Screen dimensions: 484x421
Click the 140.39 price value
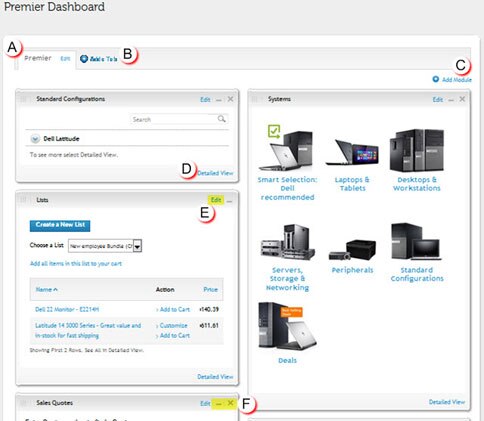coord(209,309)
